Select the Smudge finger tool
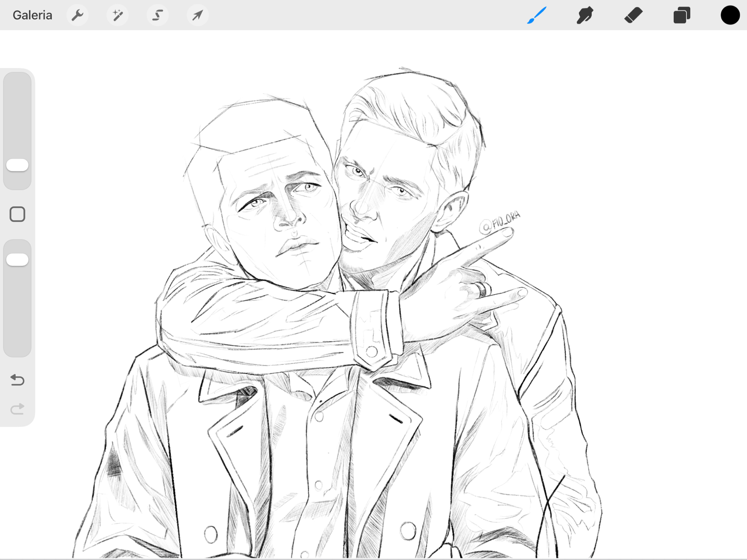Image resolution: width=747 pixels, height=560 pixels. (x=585, y=15)
